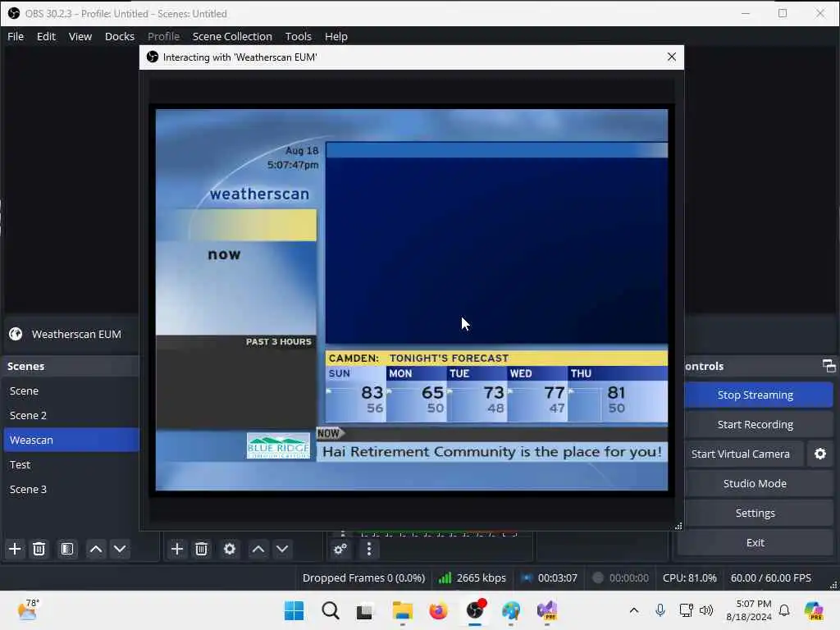Screen dimensions: 840x630
Task: Click Start Virtual Camera button
Action: [x=741, y=454]
